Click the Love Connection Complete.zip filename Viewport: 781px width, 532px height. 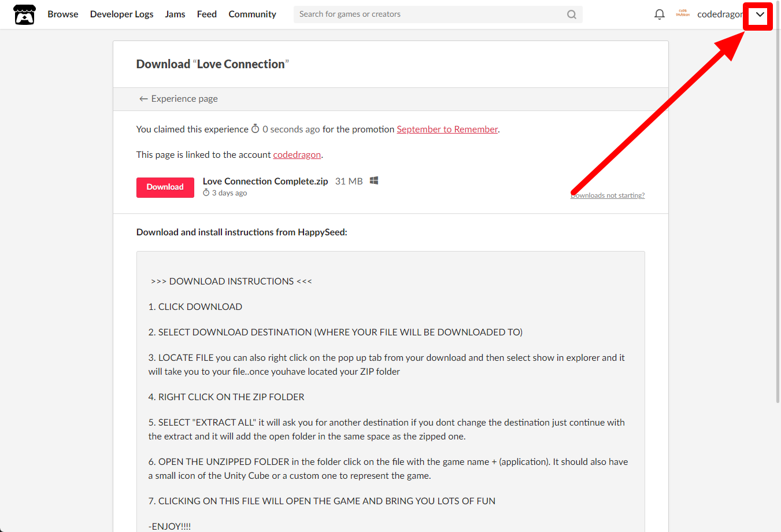coord(265,181)
